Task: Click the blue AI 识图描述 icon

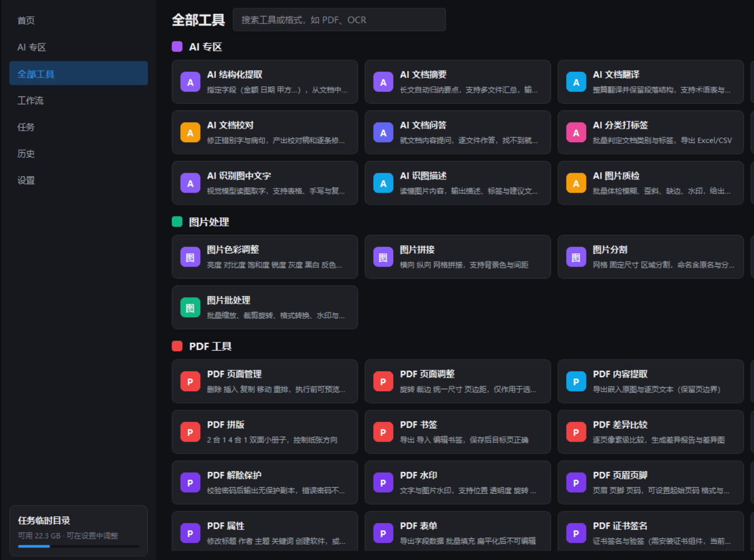Action: coord(383,183)
